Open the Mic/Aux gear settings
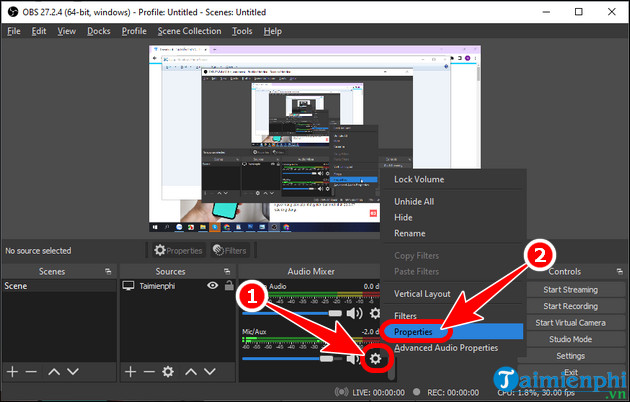The image size is (630, 402). 375,358
